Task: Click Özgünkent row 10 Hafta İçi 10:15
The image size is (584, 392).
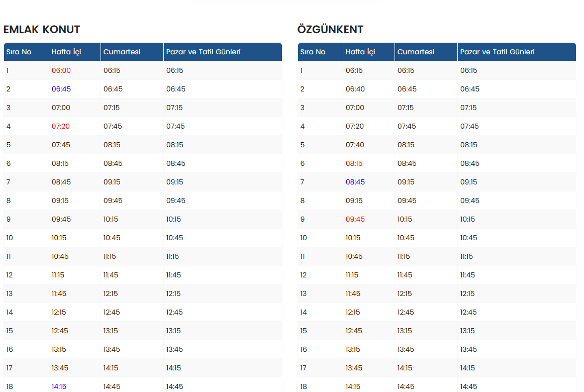Action: point(353,238)
